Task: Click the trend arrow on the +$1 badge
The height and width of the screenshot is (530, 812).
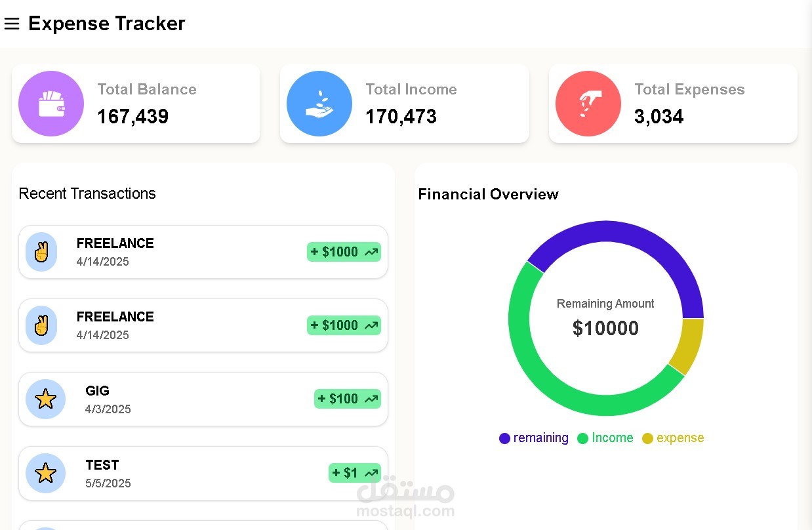Action: [x=371, y=473]
